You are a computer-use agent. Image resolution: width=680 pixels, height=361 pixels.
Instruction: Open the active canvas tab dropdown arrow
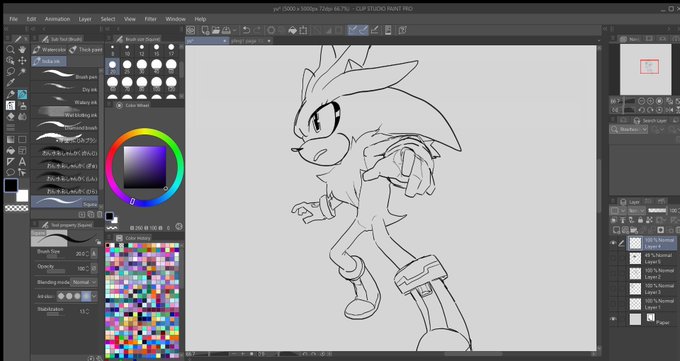click(225, 41)
